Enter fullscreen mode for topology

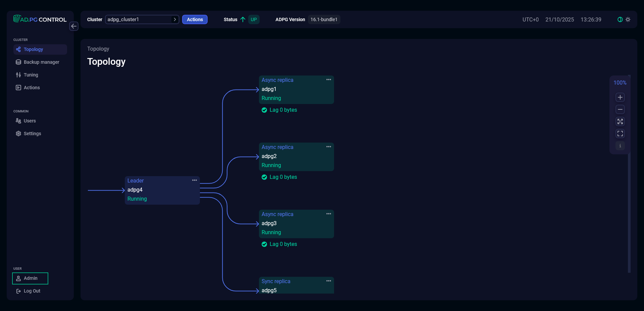[620, 134]
